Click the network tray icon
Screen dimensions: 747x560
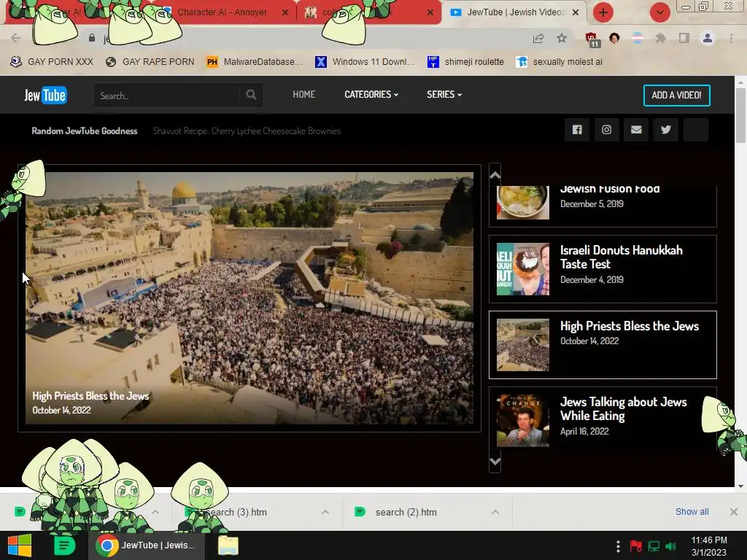tap(654, 546)
